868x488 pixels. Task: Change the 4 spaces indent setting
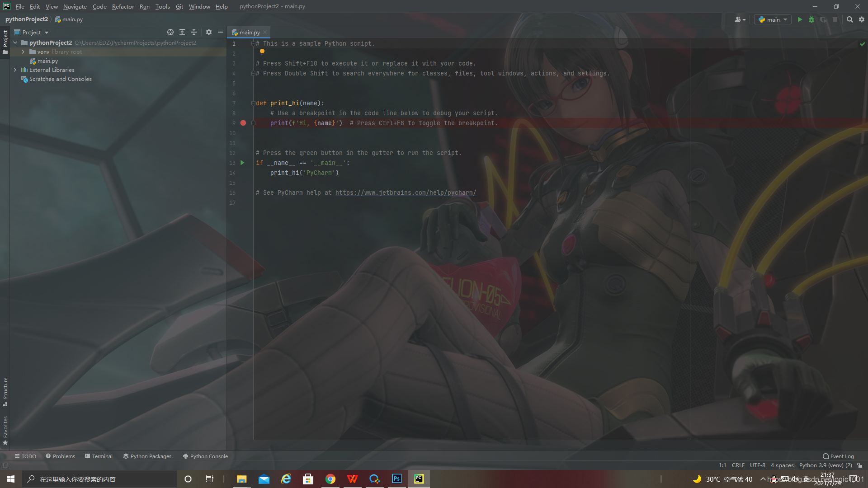point(782,465)
